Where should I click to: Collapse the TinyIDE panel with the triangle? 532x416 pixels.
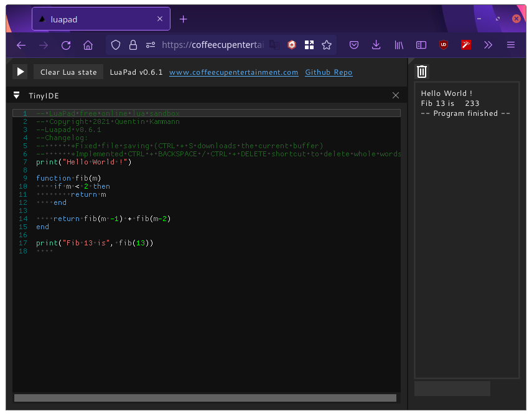16,95
